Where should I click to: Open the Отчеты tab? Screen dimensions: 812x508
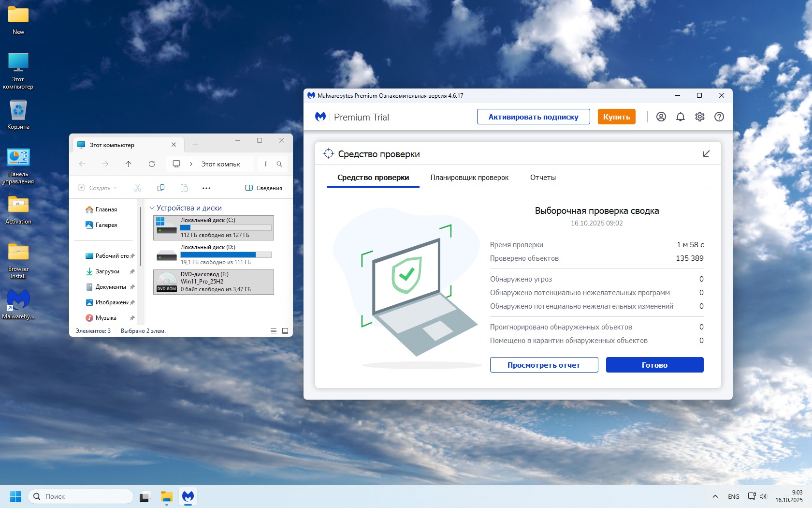pos(543,178)
